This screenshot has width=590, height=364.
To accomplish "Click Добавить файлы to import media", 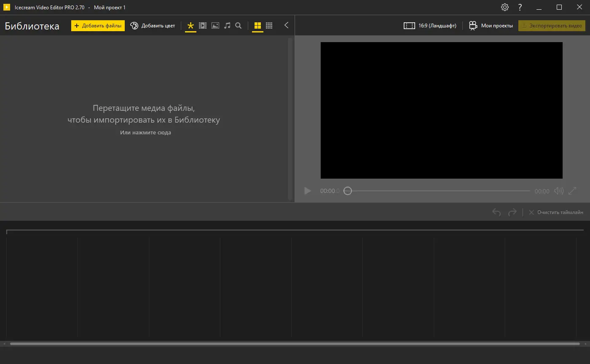I will coord(98,25).
